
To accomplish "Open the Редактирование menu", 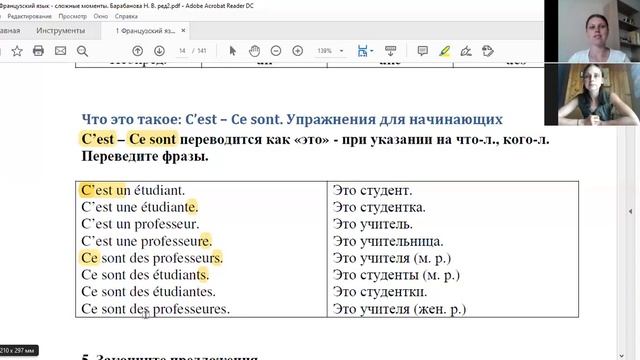I will coord(29,16).
